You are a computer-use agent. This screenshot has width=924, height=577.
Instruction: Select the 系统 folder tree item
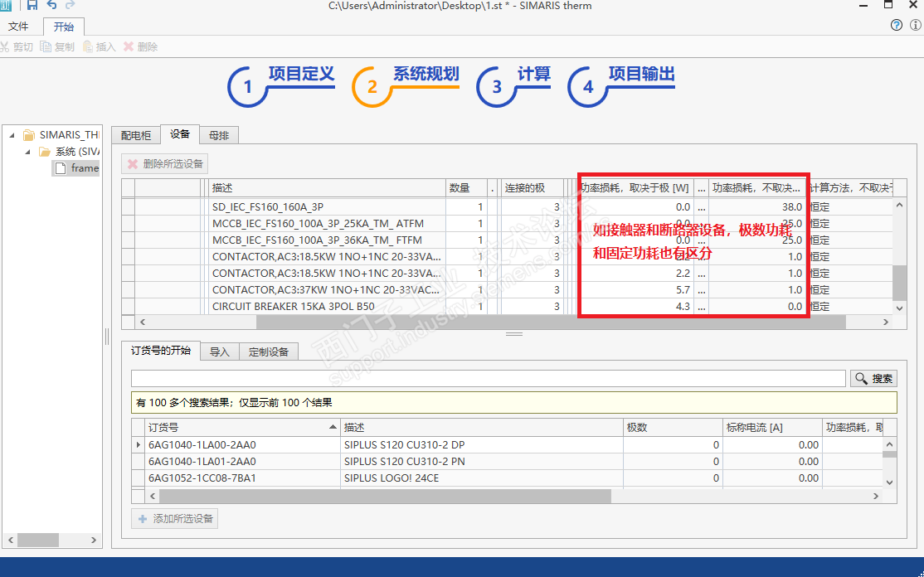[x=69, y=152]
